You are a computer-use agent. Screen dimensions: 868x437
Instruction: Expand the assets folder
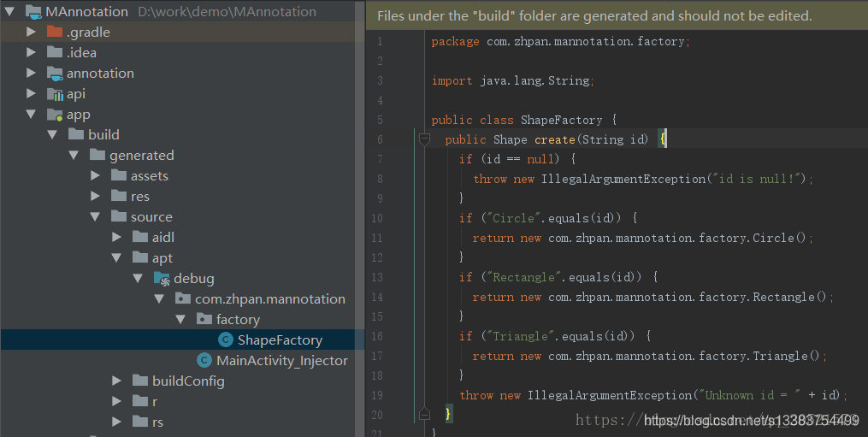point(95,175)
